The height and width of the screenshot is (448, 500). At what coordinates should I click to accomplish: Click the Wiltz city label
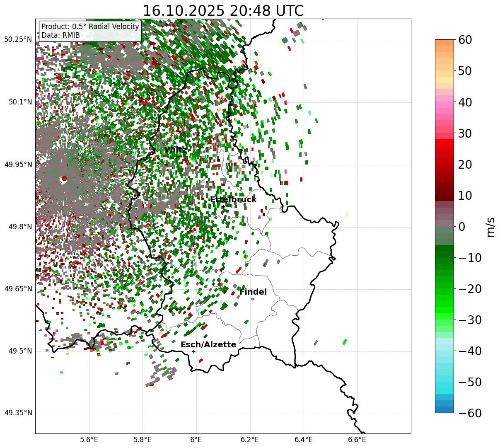click(x=176, y=150)
